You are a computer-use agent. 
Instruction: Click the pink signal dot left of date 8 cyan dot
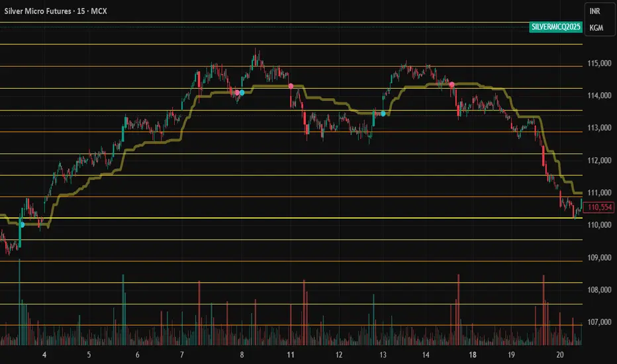pos(237,93)
